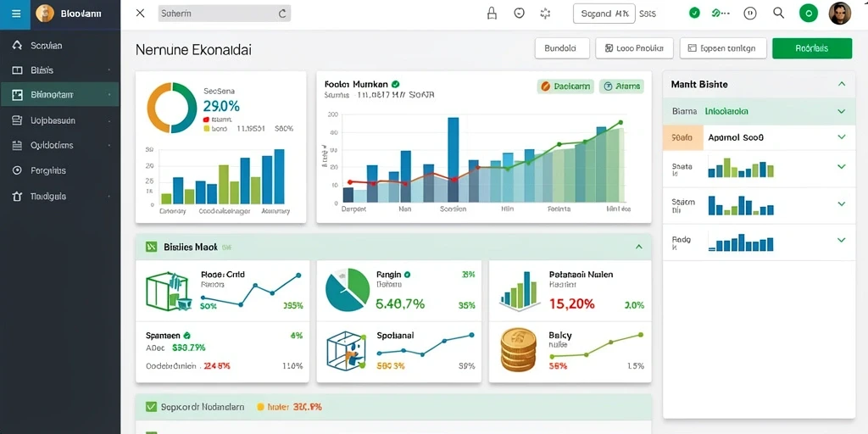
Task: Click the orange Soafo color swatch
Action: click(x=682, y=137)
